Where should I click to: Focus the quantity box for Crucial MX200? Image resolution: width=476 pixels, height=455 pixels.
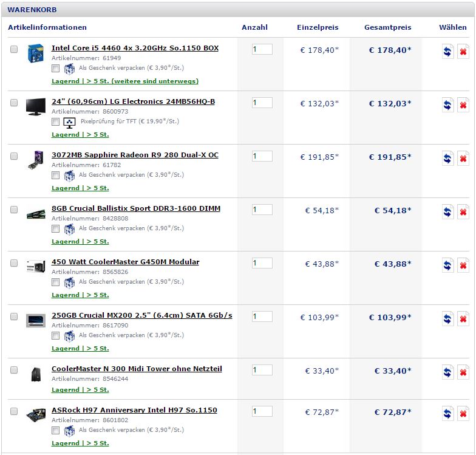(262, 316)
